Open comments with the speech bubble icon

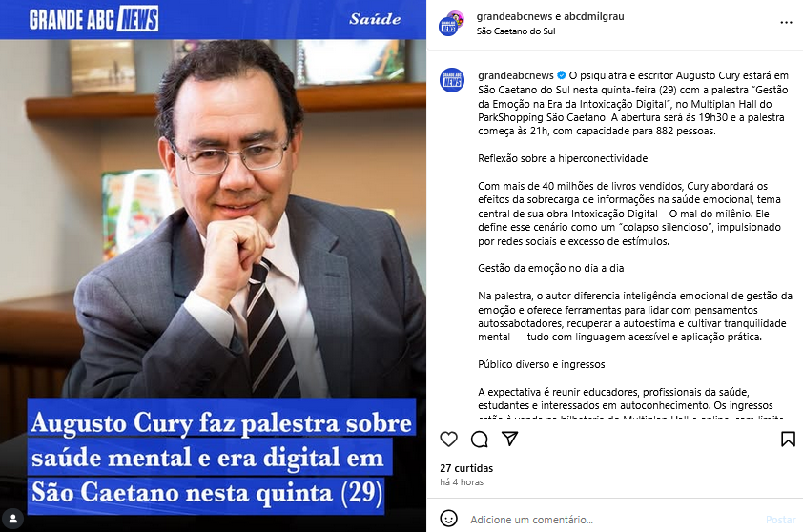[x=480, y=439]
